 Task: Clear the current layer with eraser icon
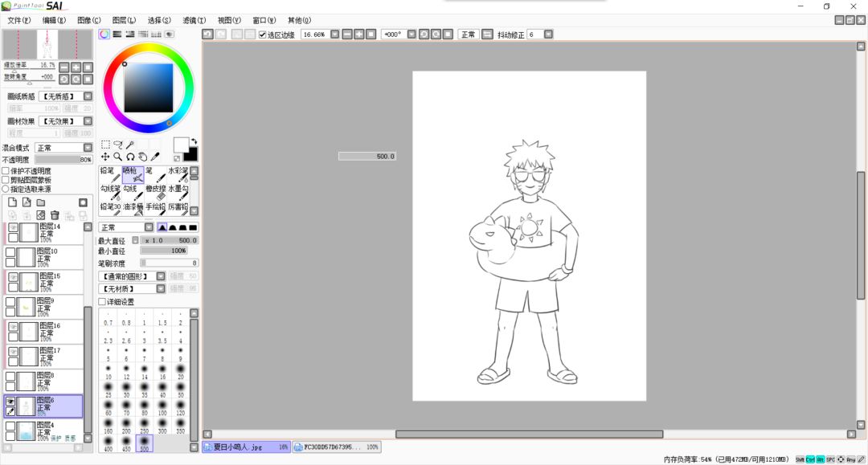(x=40, y=215)
